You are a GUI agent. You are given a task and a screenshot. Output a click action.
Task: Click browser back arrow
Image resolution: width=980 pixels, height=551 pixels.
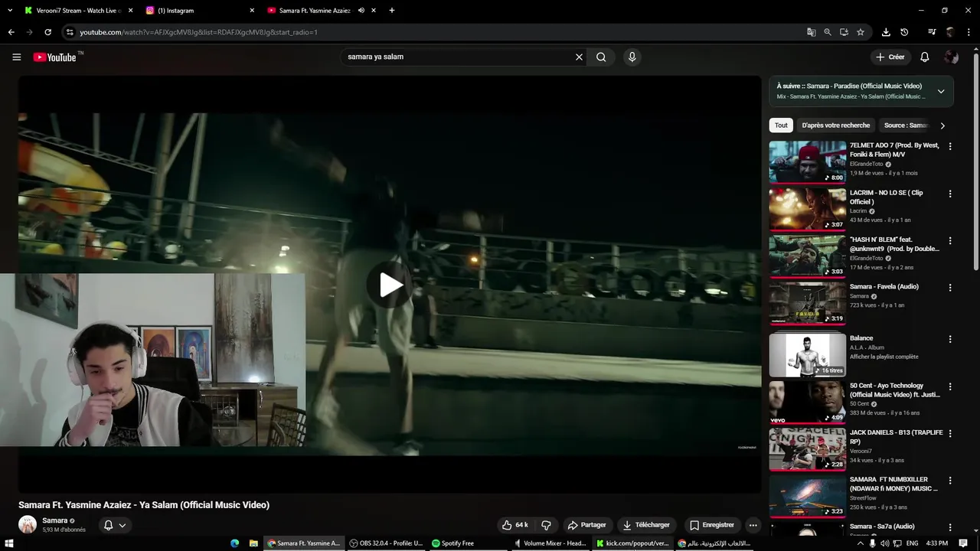11,32
